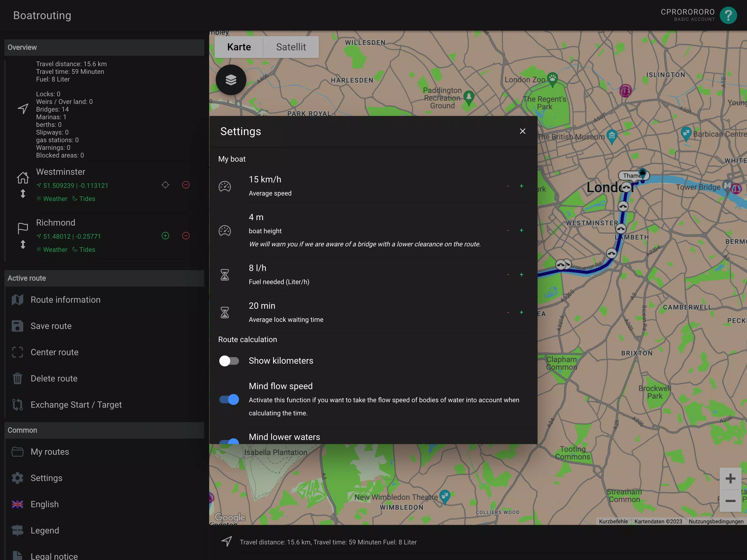747x560 pixels.
Task: Increase Average speed with the plus stepper
Action: click(521, 186)
